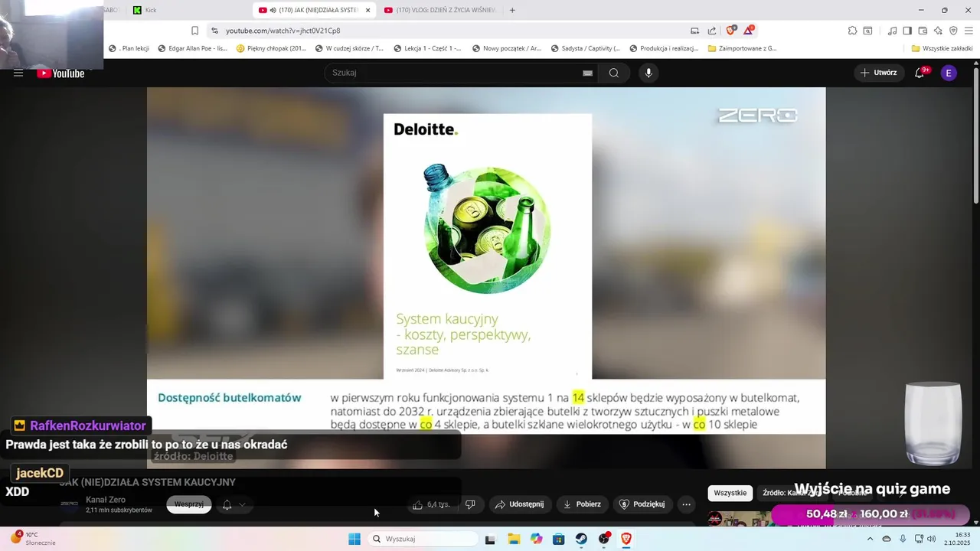980x551 pixels.
Task: Open the taskbar volume speaker icon
Action: click(x=931, y=539)
